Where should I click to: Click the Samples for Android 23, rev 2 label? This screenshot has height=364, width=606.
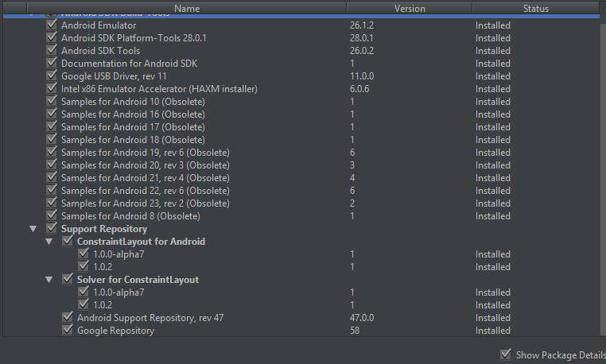[146, 203]
